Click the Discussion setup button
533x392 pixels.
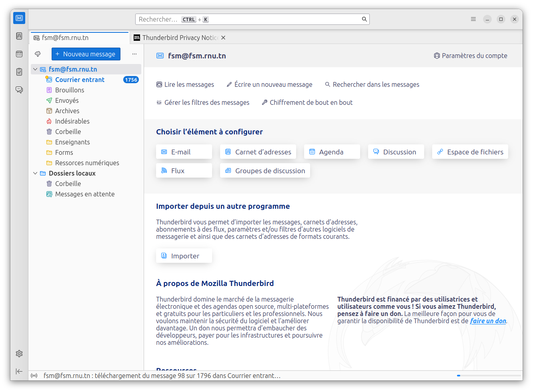point(396,152)
